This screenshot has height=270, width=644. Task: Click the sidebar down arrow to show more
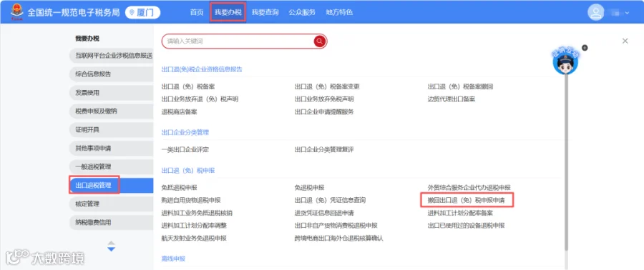112,249
